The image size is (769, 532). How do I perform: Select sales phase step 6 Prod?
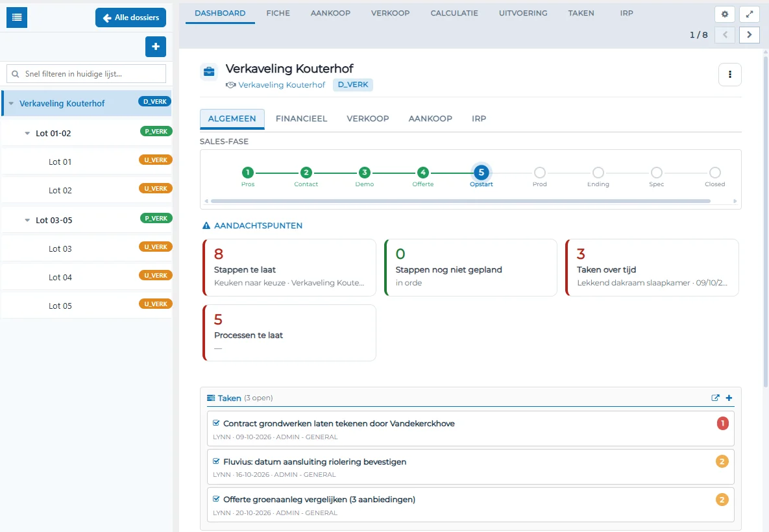539,173
